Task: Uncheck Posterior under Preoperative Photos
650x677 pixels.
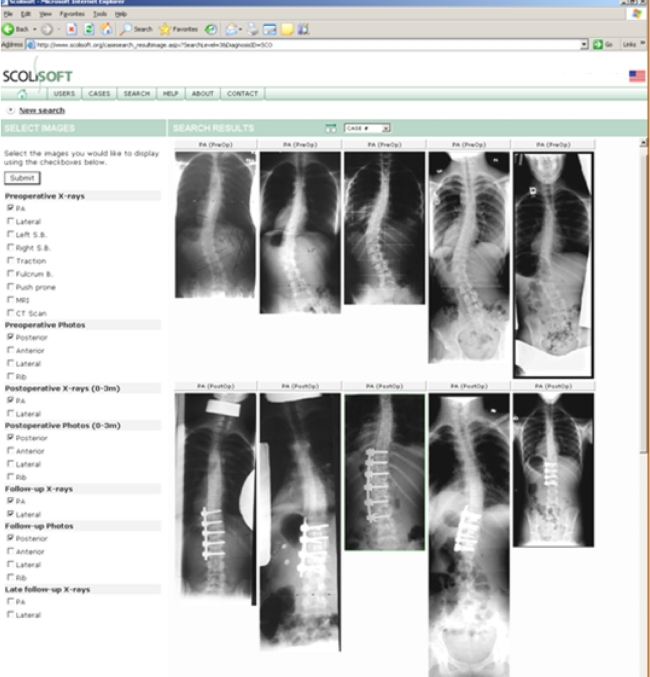Action: click(10, 337)
